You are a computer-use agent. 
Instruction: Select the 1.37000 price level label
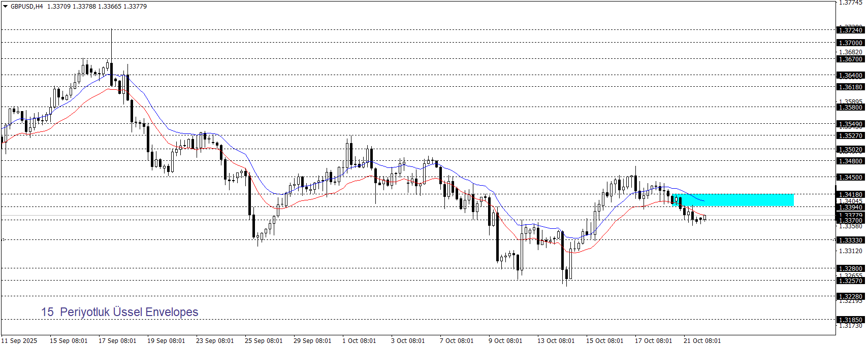(850, 43)
